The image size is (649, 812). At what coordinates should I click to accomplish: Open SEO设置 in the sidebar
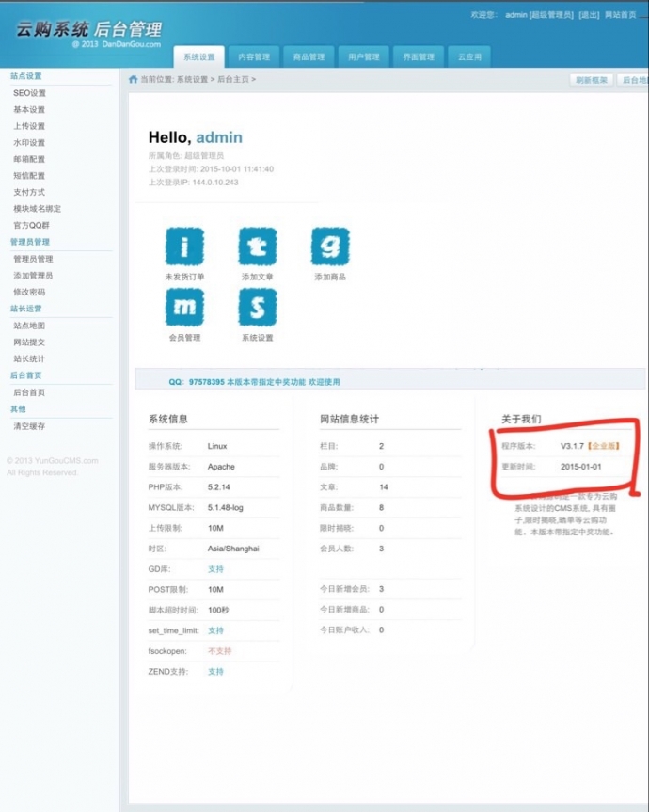point(29,93)
